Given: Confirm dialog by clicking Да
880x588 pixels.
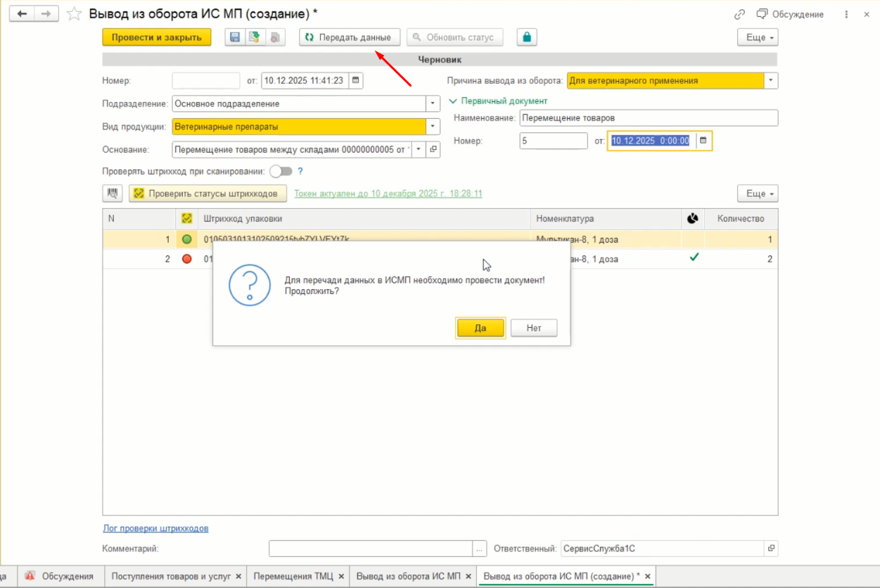Looking at the screenshot, I should (480, 328).
